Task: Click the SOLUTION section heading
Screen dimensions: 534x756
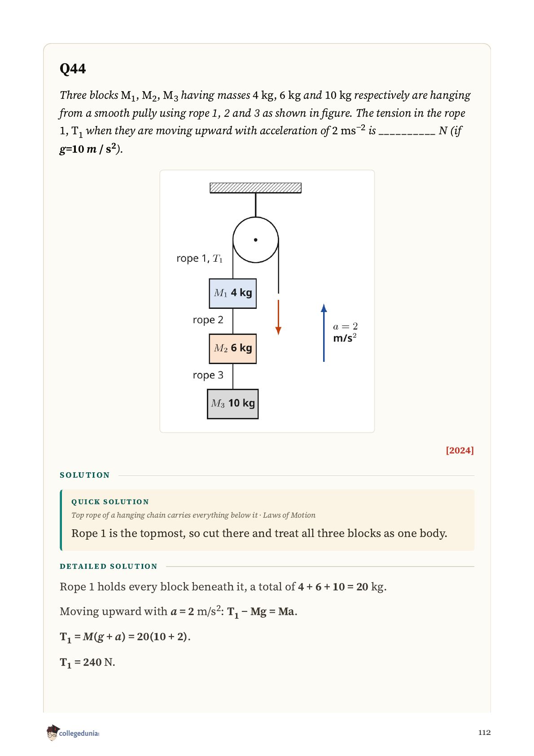Action: point(85,475)
